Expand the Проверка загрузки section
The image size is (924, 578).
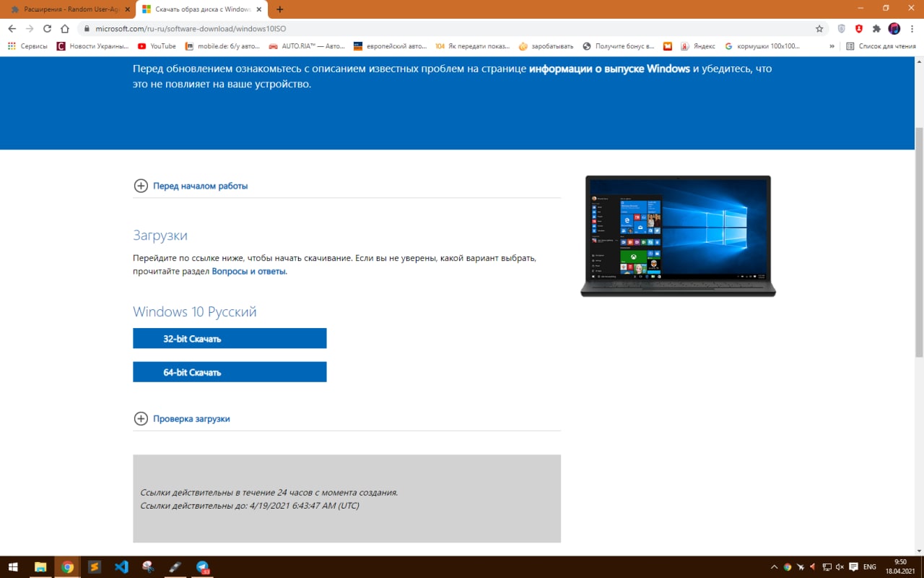click(182, 418)
